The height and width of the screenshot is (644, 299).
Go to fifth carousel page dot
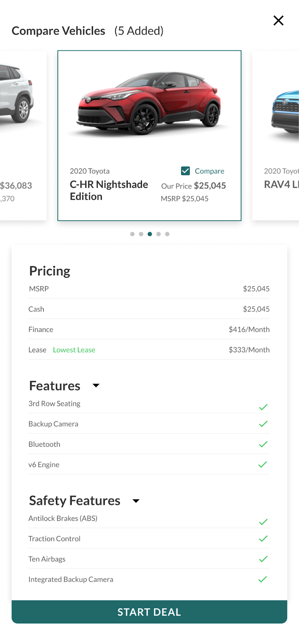167,234
